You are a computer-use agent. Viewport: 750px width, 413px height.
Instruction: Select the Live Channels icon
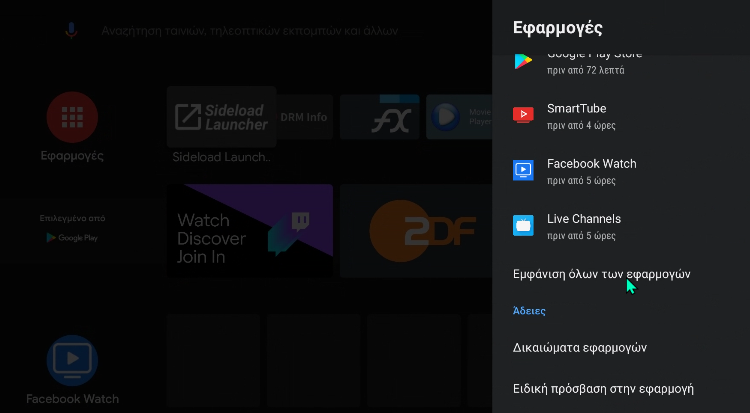[523, 225]
